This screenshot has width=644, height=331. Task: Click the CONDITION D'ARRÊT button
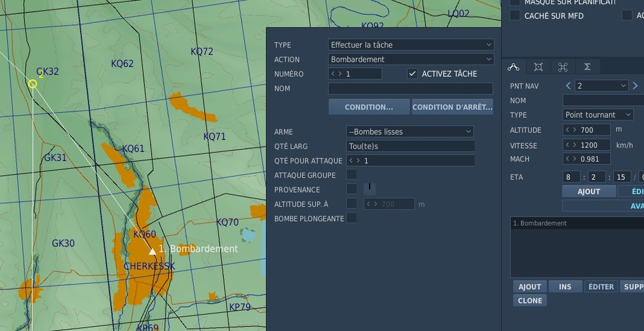(x=452, y=107)
